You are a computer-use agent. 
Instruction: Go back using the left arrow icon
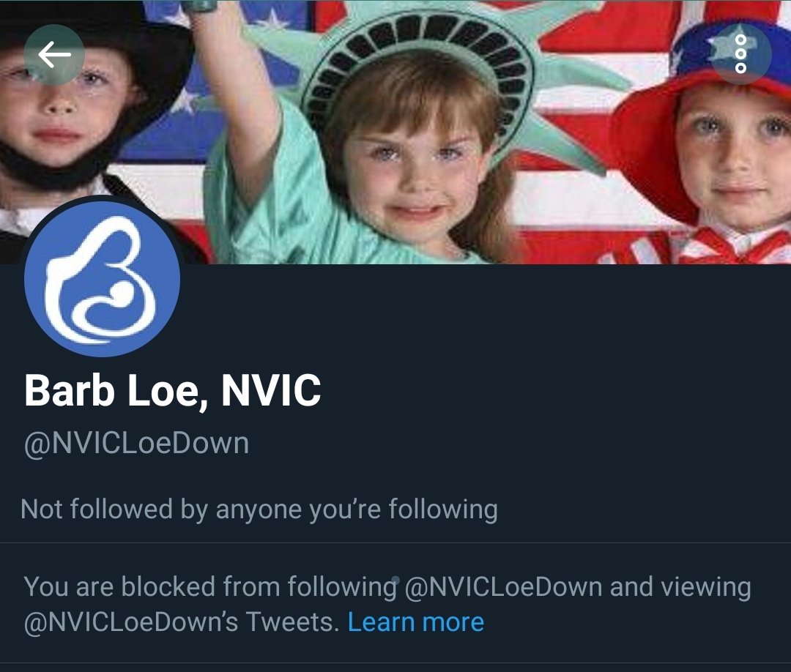pyautogui.click(x=54, y=54)
